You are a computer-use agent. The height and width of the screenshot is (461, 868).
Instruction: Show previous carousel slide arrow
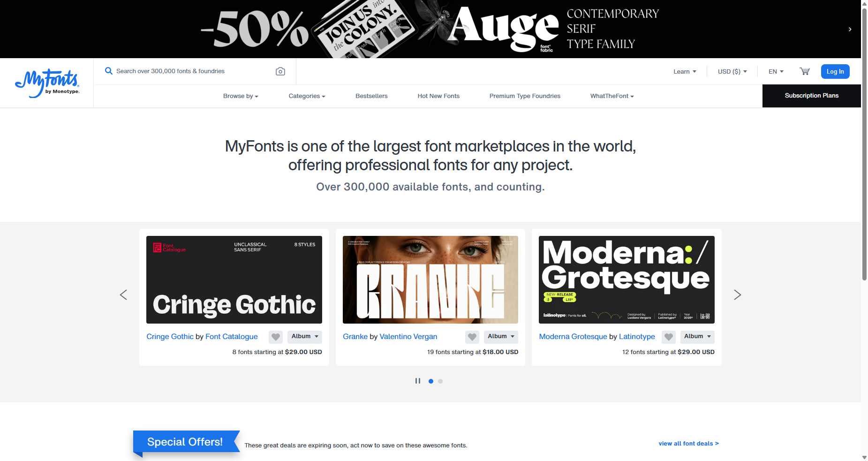pos(123,295)
